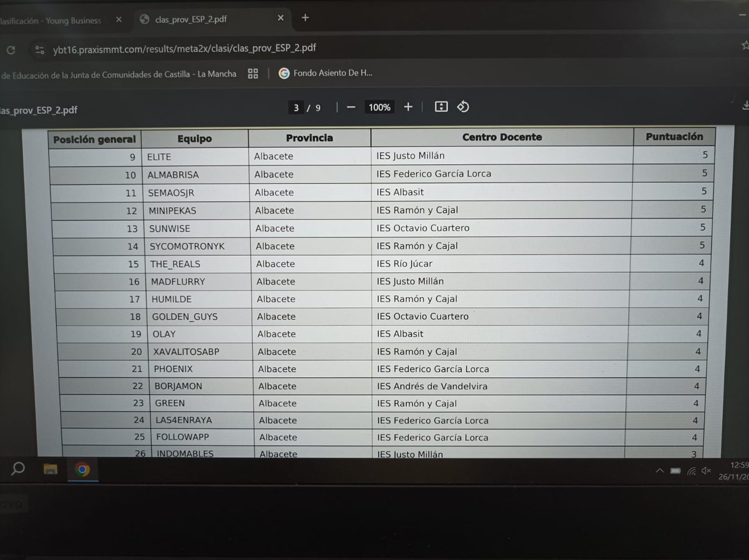Click the 100% zoom level field
The image size is (749, 560).
(x=379, y=107)
